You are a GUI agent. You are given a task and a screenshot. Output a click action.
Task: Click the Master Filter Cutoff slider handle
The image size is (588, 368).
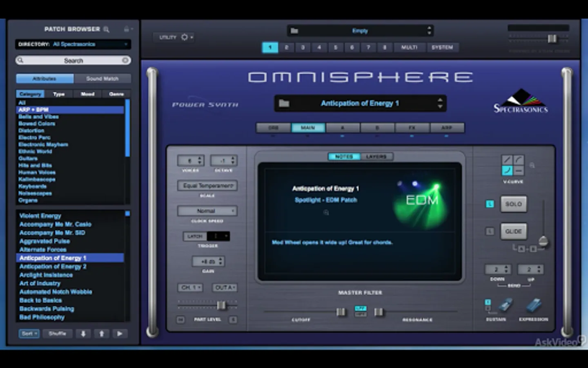341,312
